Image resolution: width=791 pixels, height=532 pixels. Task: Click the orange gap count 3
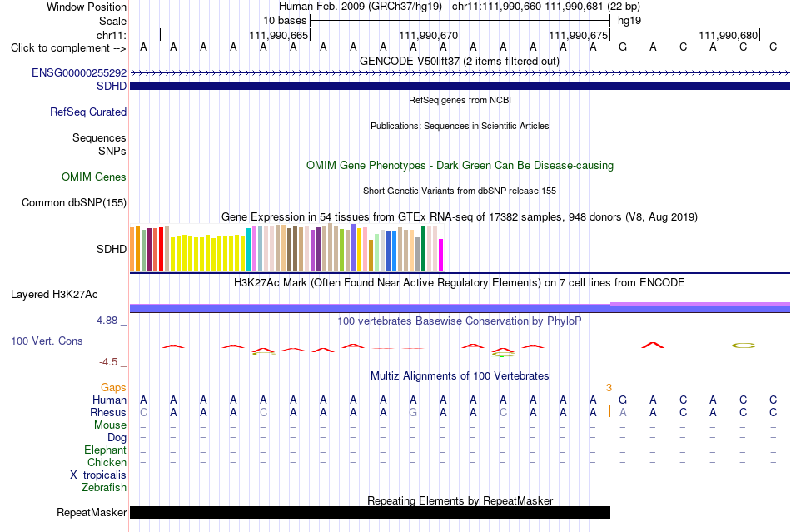click(x=609, y=387)
